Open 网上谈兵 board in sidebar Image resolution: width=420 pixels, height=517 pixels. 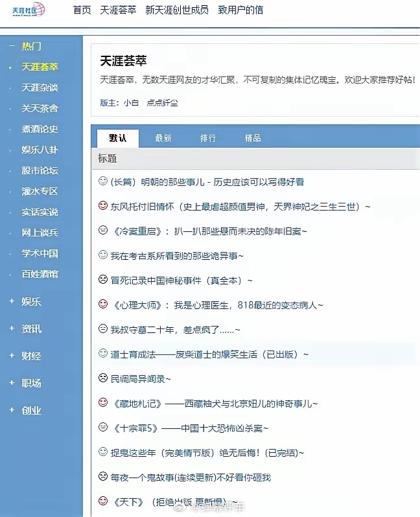(x=40, y=233)
